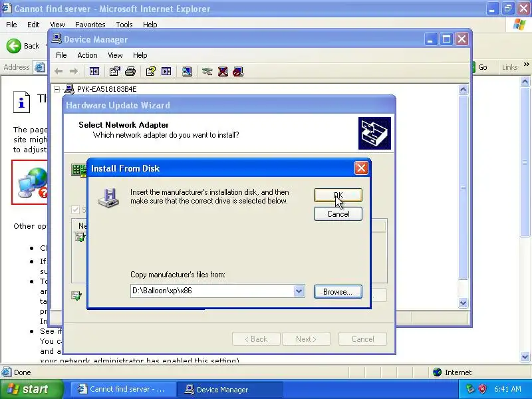Open Browse for manufacturer's files
Viewport: 532px width, 399px height.
338,291
